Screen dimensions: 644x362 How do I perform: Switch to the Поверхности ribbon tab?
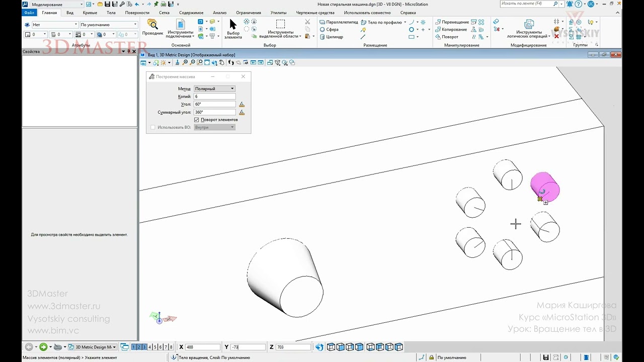pos(137,13)
